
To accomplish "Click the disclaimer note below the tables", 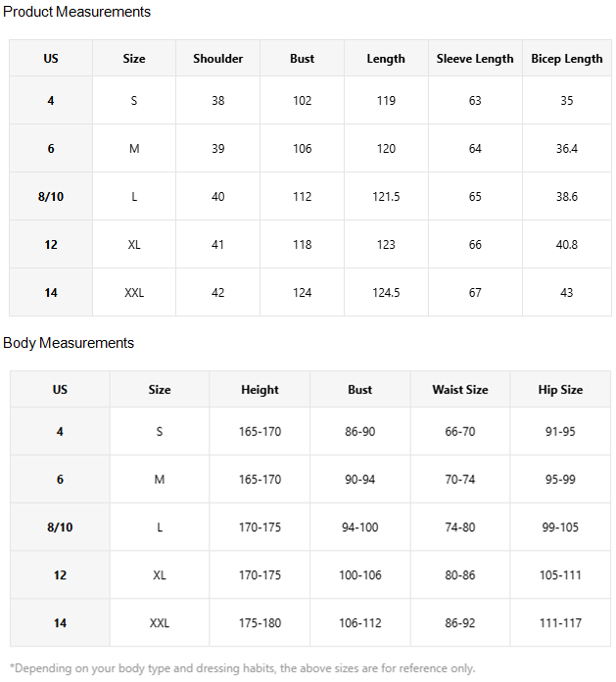I will 242,668.
